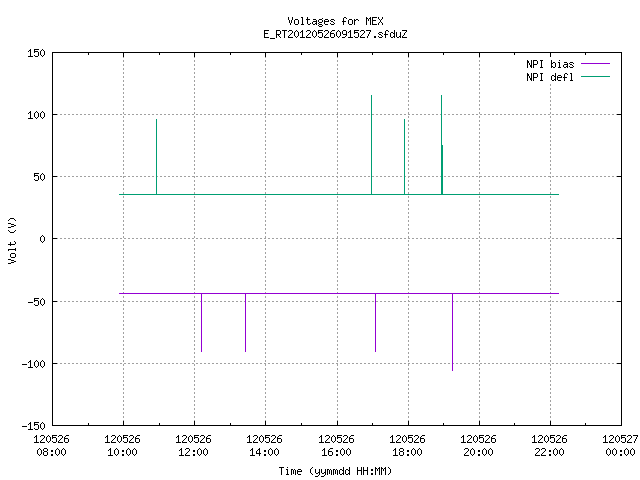Click x-axis label 120526 14:00
The image size is (640, 480).
(264, 446)
